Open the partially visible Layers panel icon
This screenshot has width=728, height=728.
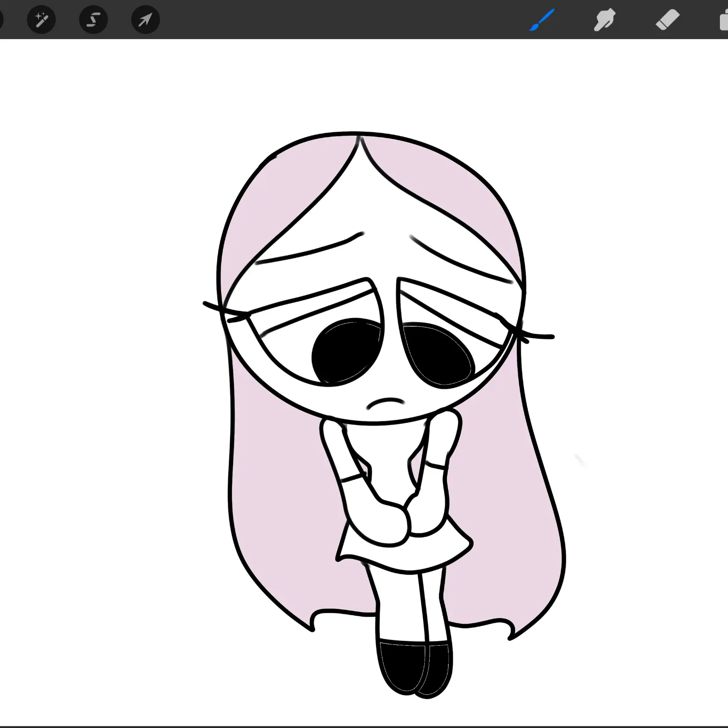pyautogui.click(x=723, y=21)
